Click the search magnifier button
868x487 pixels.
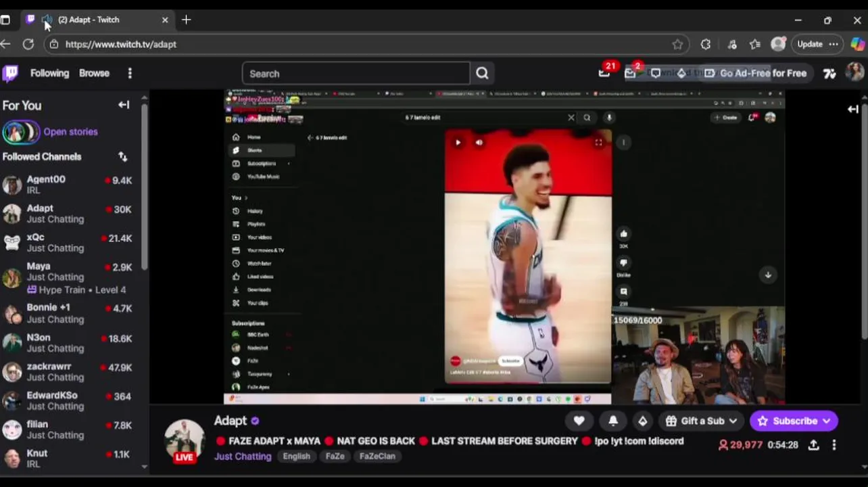click(482, 73)
